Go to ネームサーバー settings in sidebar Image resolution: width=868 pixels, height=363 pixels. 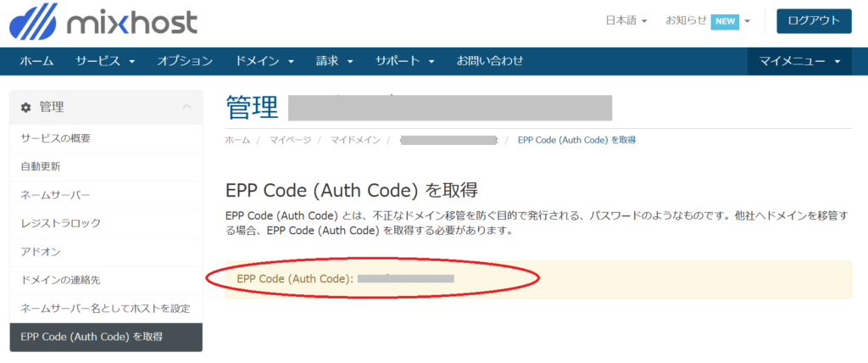pos(55,195)
